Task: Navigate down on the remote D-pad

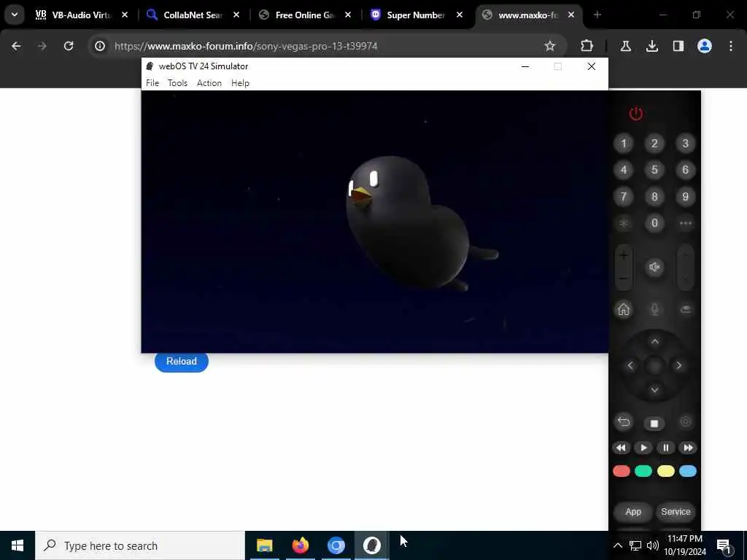Action: (655, 390)
